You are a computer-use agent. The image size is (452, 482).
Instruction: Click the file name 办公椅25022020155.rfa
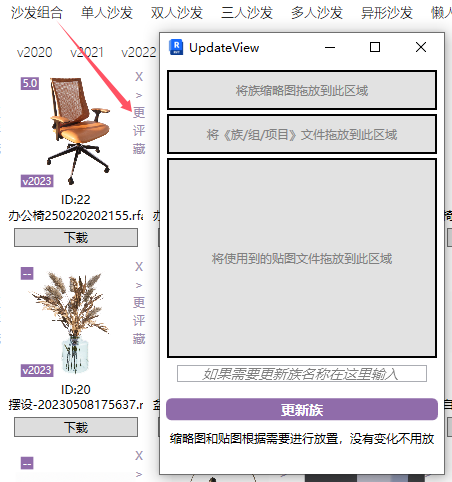click(x=76, y=216)
